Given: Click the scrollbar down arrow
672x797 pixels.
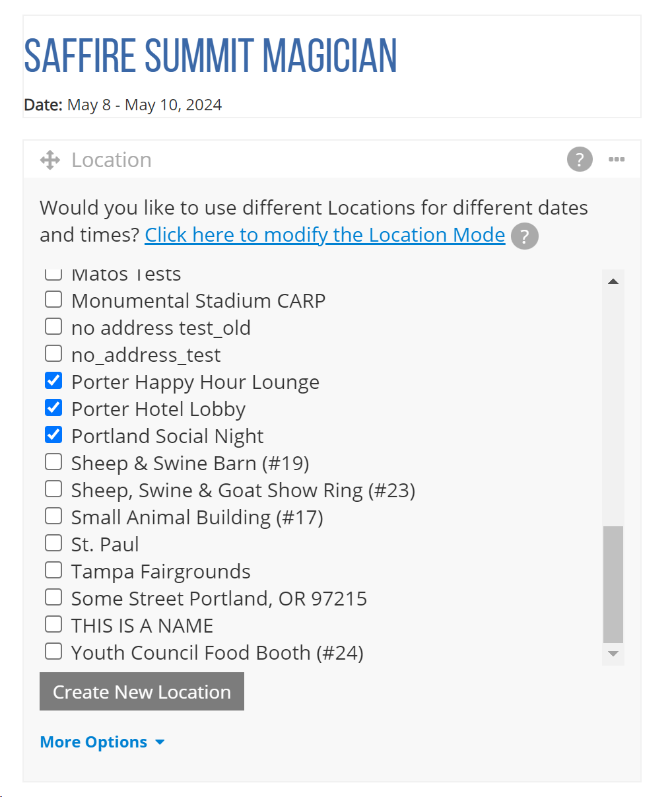Looking at the screenshot, I should point(613,654).
